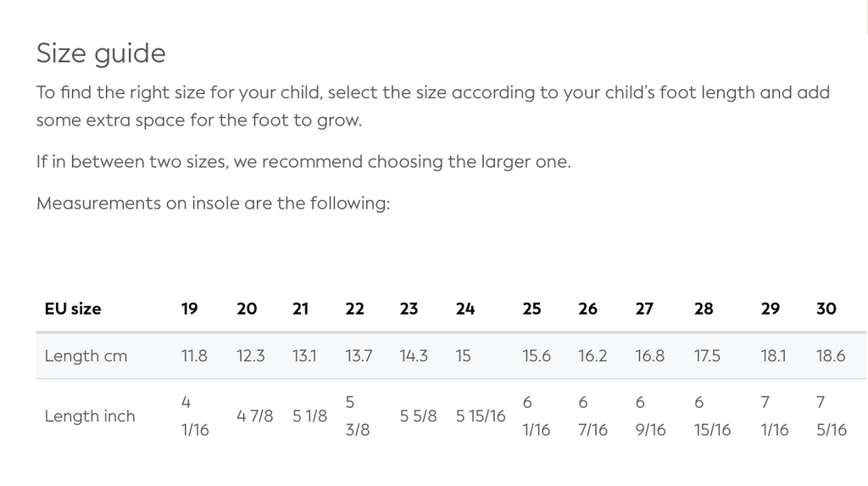This screenshot has width=868, height=486.
Task: Select EU size 27 column header
Action: [644, 309]
